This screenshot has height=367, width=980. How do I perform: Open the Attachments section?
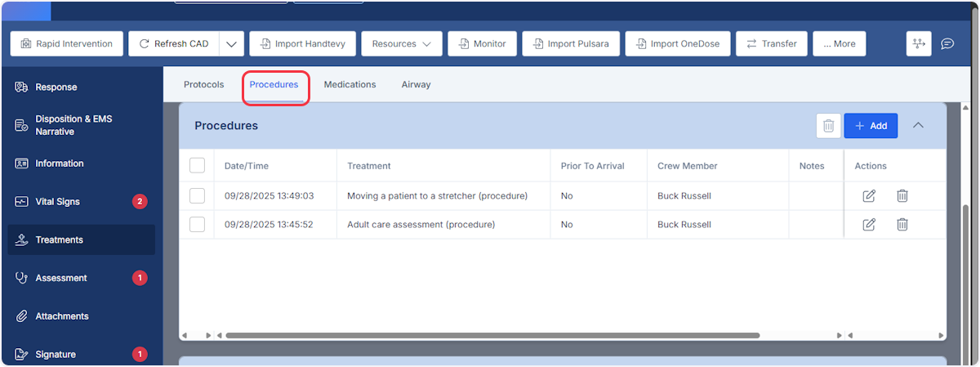click(x=82, y=316)
